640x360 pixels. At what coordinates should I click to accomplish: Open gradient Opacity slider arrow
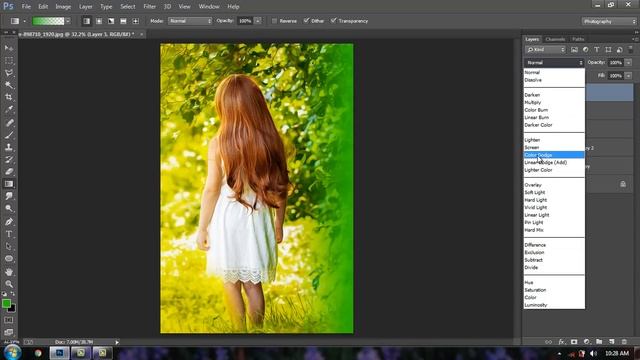(x=258, y=21)
